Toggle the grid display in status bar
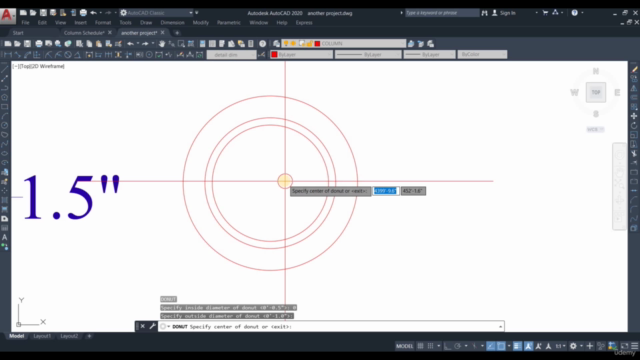640x360 pixels. (420, 346)
